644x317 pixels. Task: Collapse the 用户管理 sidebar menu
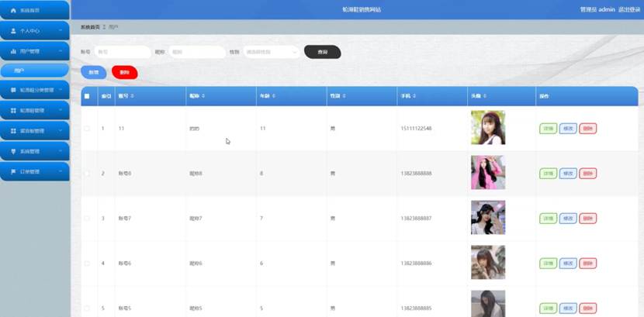tap(34, 51)
